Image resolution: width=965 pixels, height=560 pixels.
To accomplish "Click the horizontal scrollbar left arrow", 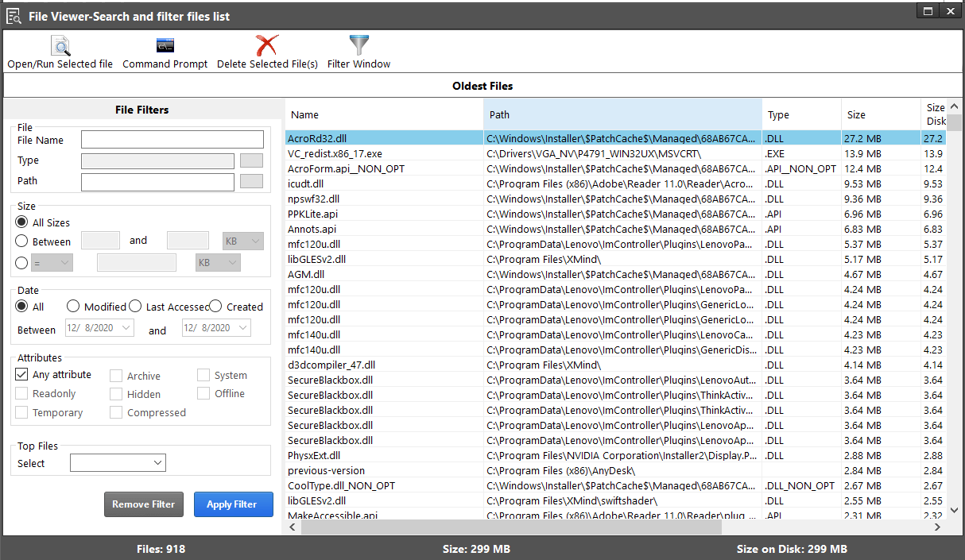I will [x=293, y=527].
